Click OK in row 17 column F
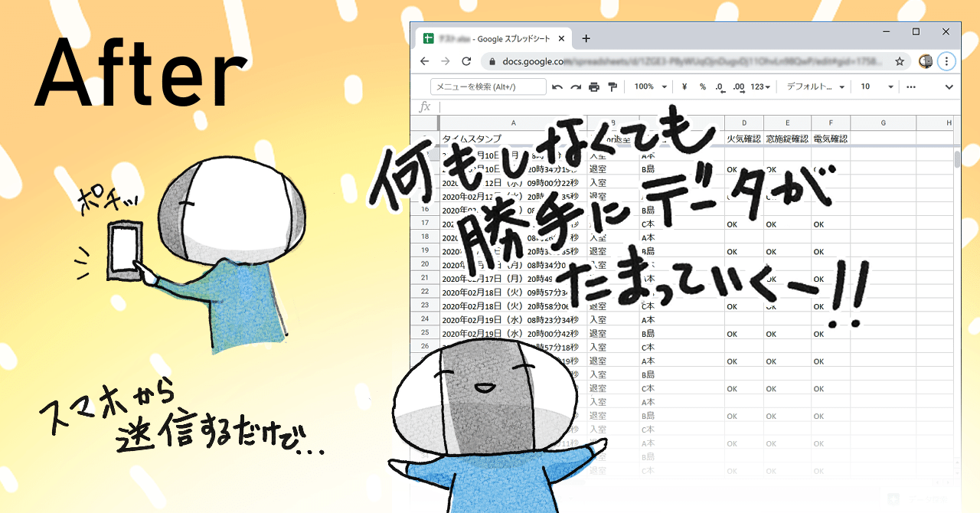Screen dimensions: 980x513 [831, 224]
